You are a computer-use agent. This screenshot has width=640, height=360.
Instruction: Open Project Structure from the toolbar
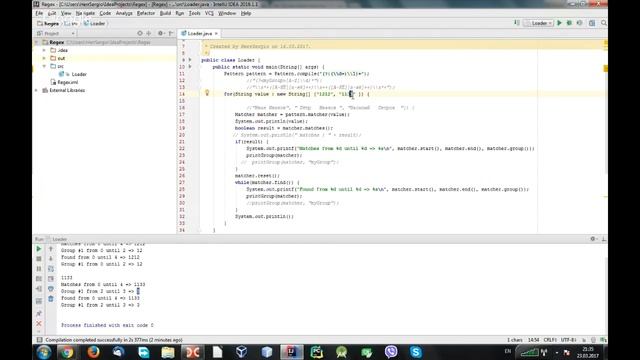click(x=592, y=23)
